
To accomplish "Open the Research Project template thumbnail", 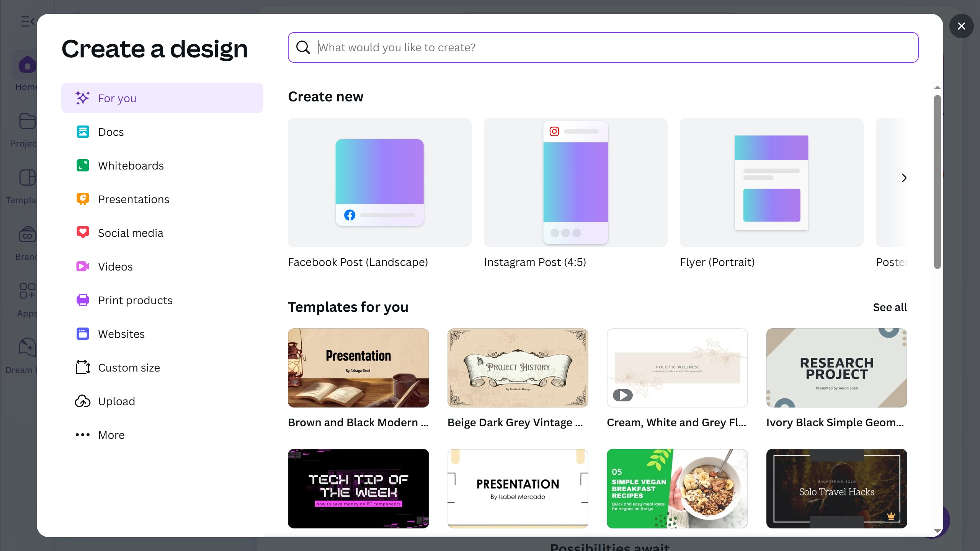I will tap(836, 368).
